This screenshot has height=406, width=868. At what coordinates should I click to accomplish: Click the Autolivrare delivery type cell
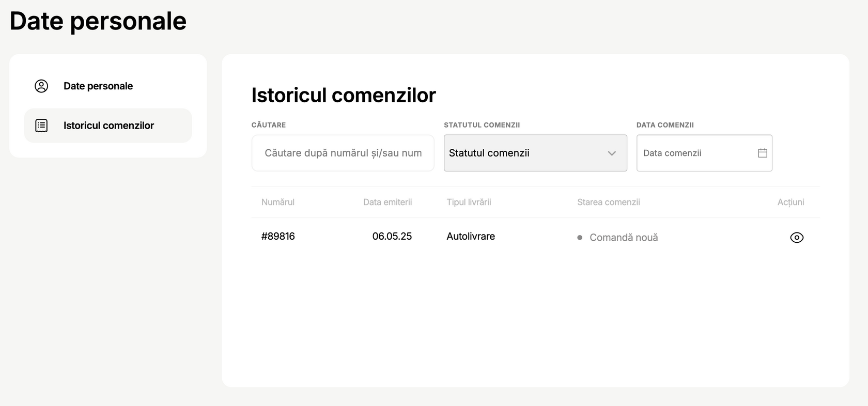[x=471, y=236]
